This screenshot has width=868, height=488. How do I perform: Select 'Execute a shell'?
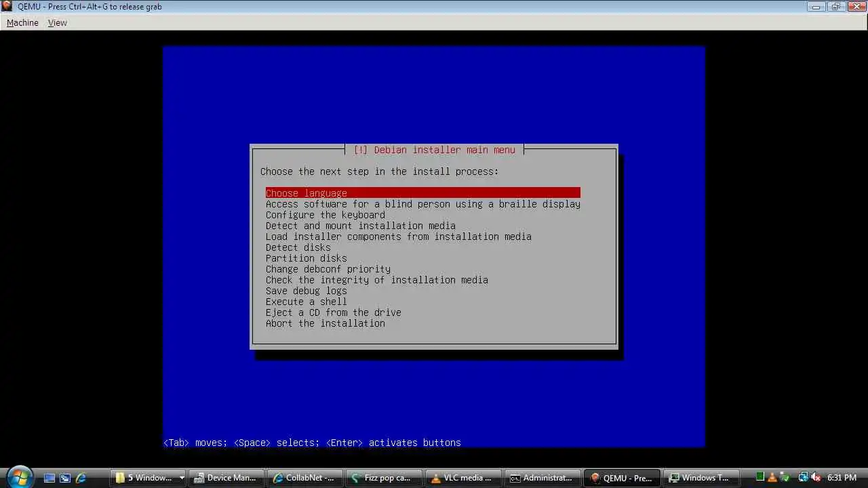tap(307, 302)
